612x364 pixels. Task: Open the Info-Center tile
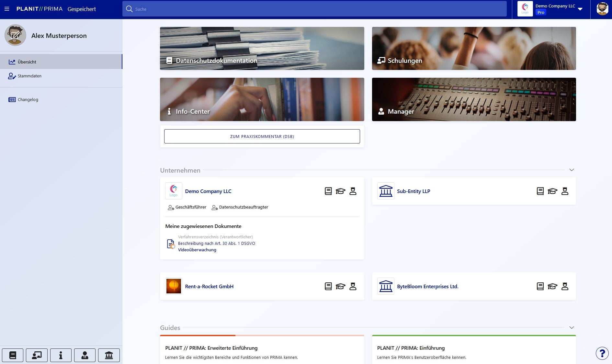(262, 99)
